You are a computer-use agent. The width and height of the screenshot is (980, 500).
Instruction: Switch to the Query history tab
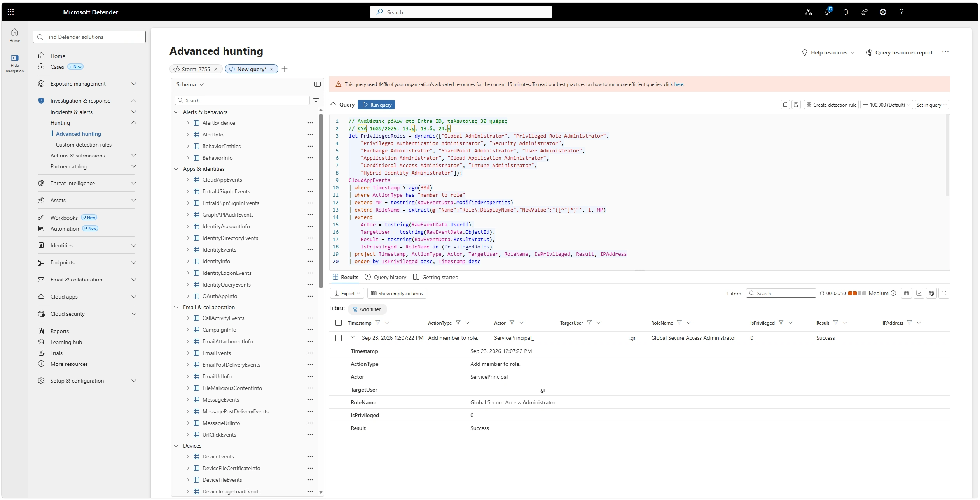[385, 277]
